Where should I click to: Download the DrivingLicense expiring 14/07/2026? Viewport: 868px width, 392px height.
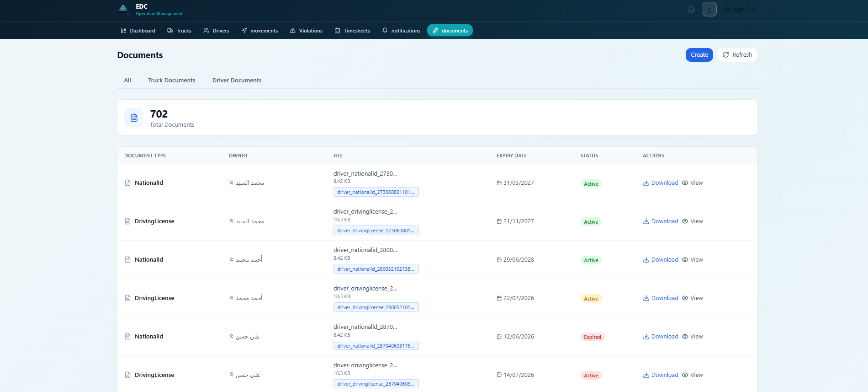click(x=661, y=375)
